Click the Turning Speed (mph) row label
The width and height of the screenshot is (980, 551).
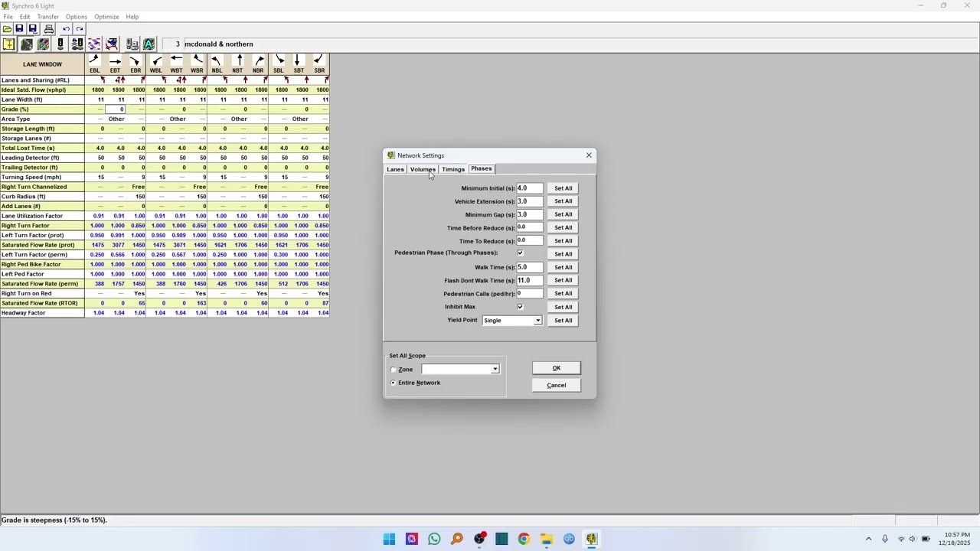click(x=42, y=177)
